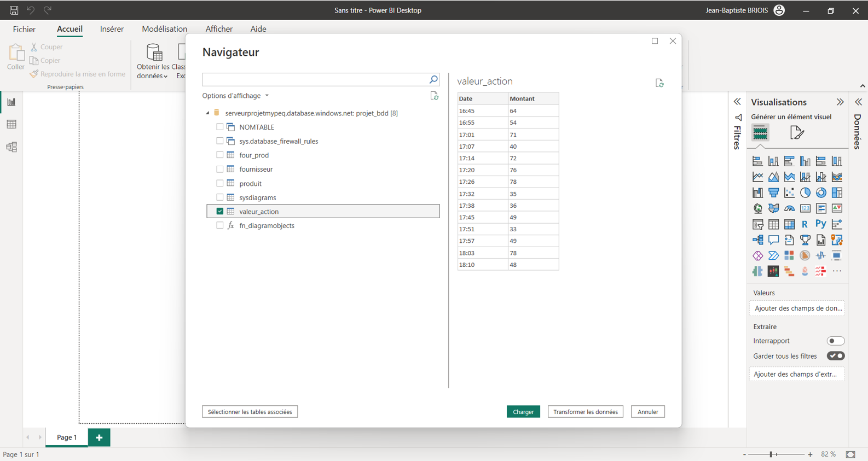Viewport: 868px width, 461px height.
Task: Choose the treemap visual
Action: (837, 192)
